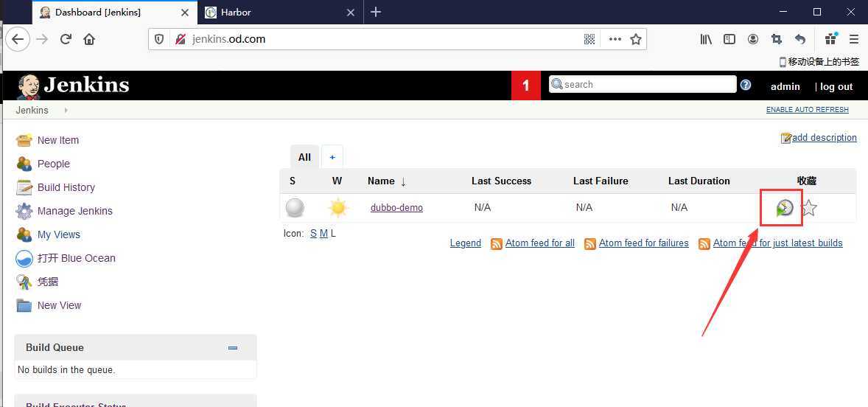
Task: Click RSS icon before all feed
Action: pyautogui.click(x=497, y=243)
